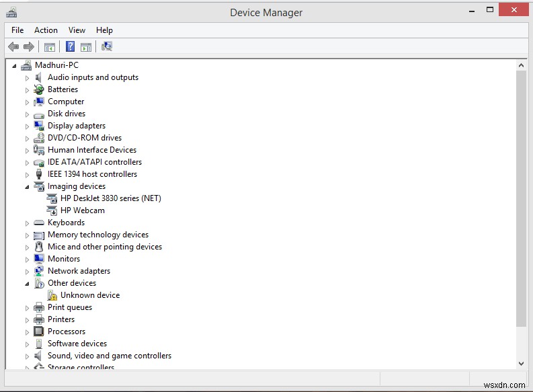Click the Processors chip icon

pos(39,331)
